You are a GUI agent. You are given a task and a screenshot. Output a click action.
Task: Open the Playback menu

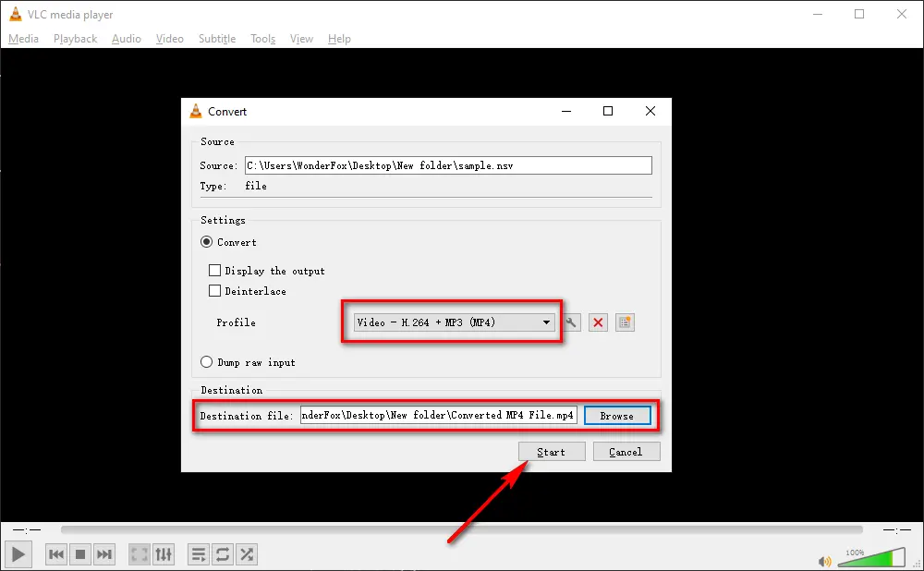[76, 38]
